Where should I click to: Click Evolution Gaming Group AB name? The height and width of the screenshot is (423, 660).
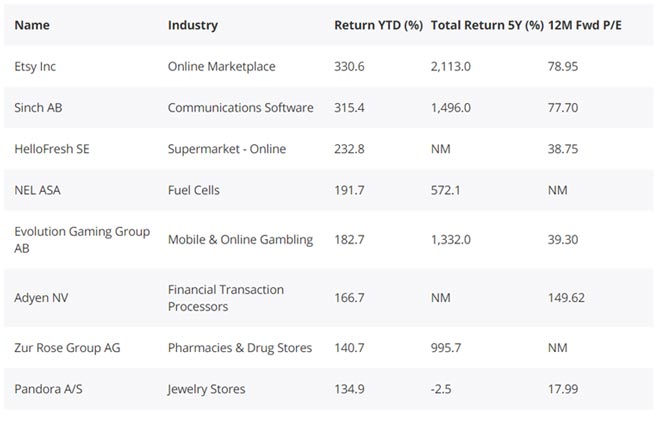[x=82, y=240]
